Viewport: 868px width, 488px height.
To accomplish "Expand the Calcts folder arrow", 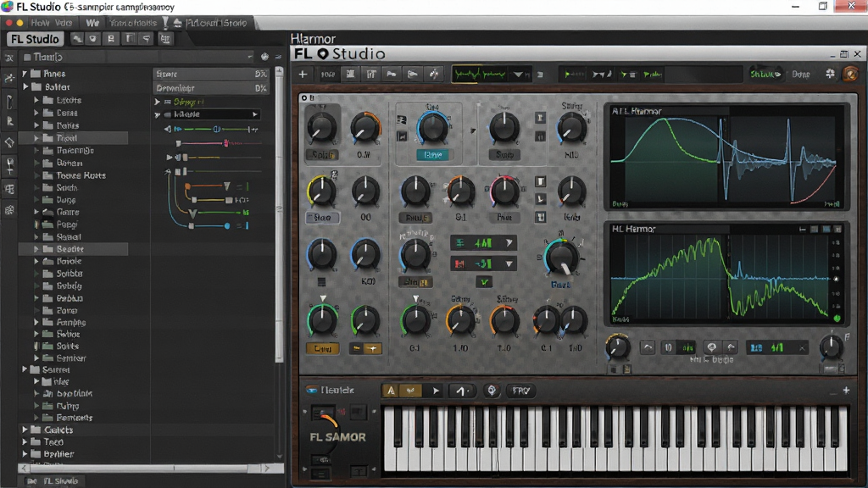I will [25, 430].
